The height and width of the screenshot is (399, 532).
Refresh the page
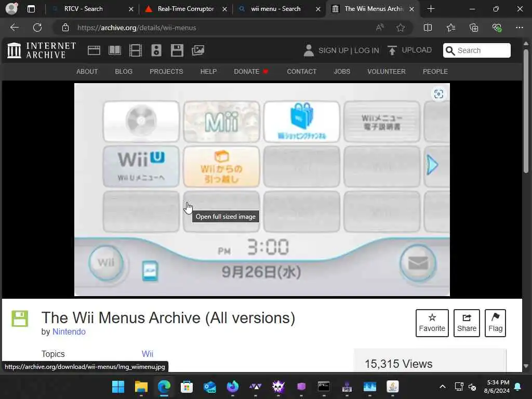coord(37,28)
